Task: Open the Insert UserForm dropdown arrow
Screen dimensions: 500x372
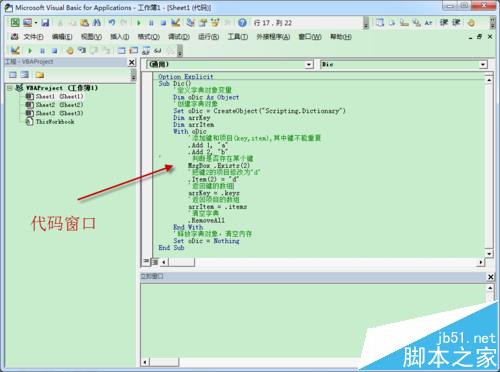Action: point(35,23)
